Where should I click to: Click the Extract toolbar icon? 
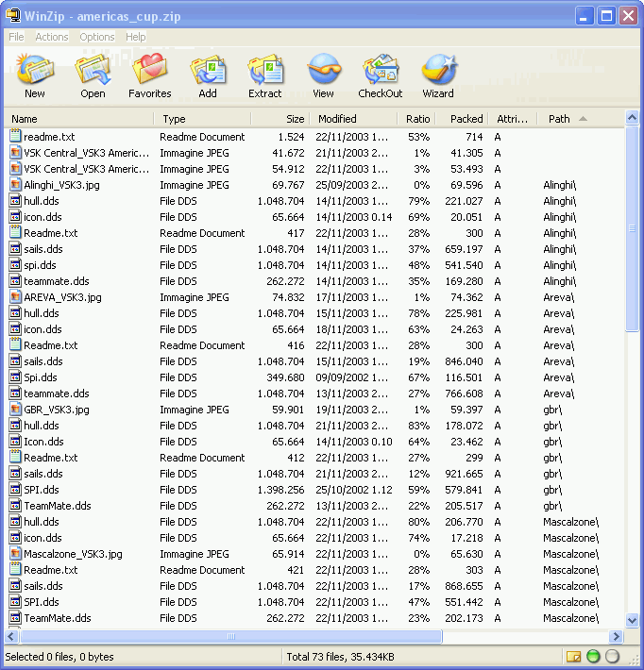pyautogui.click(x=265, y=69)
